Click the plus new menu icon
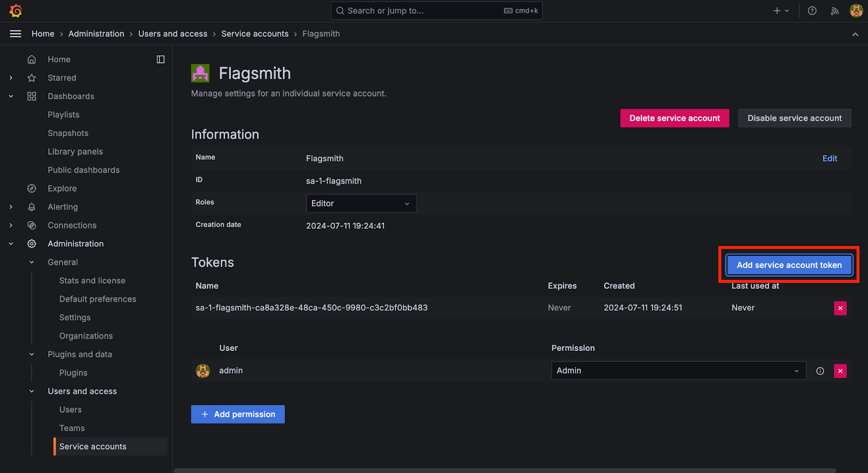Screen dimensions: 868x473 click(781, 11)
